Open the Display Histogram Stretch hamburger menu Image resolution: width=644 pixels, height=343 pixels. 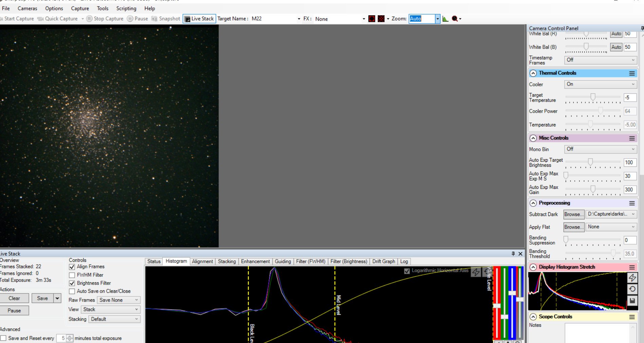click(x=632, y=267)
